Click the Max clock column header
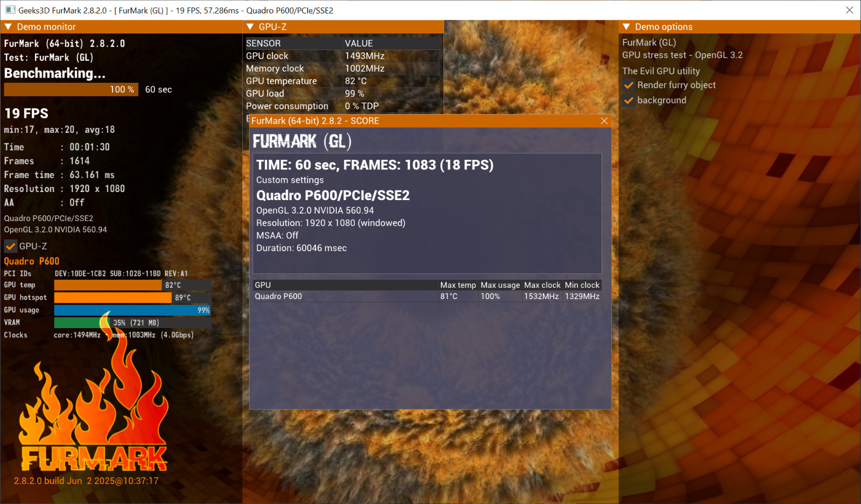Screen dimensions: 861x504 point(542,285)
